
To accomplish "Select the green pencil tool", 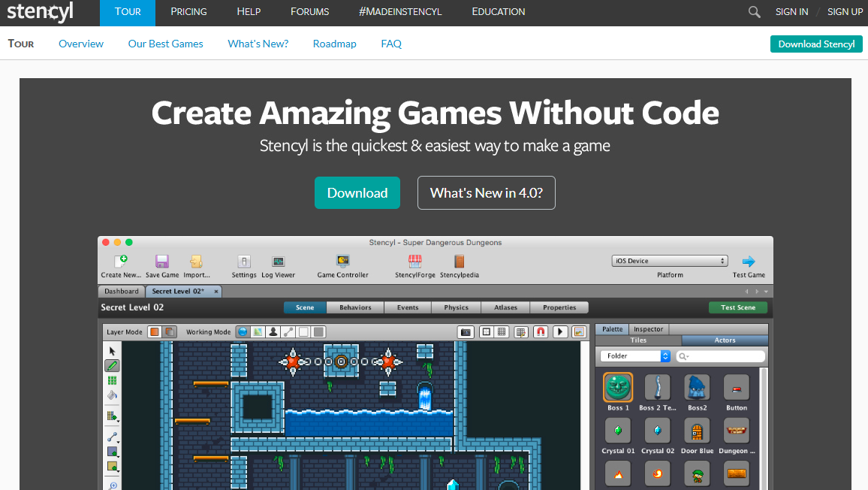I will coord(113,366).
